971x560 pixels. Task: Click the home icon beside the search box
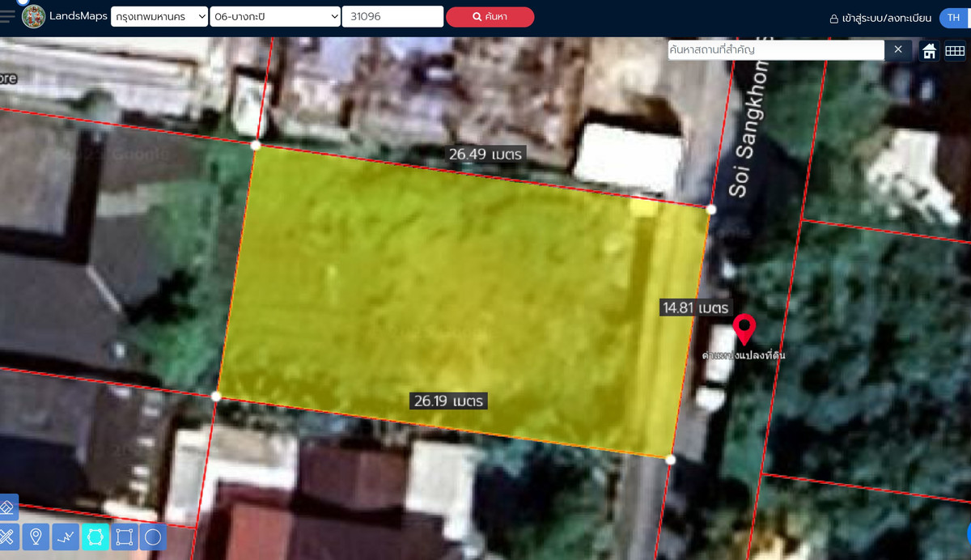click(929, 50)
